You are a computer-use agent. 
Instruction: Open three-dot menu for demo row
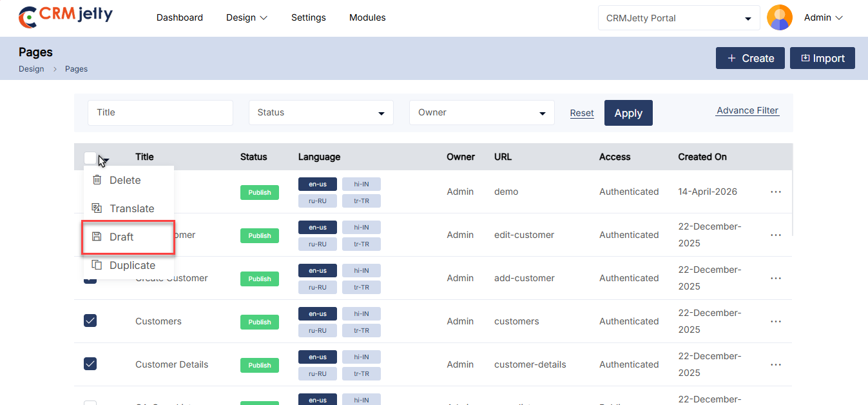pyautogui.click(x=776, y=192)
